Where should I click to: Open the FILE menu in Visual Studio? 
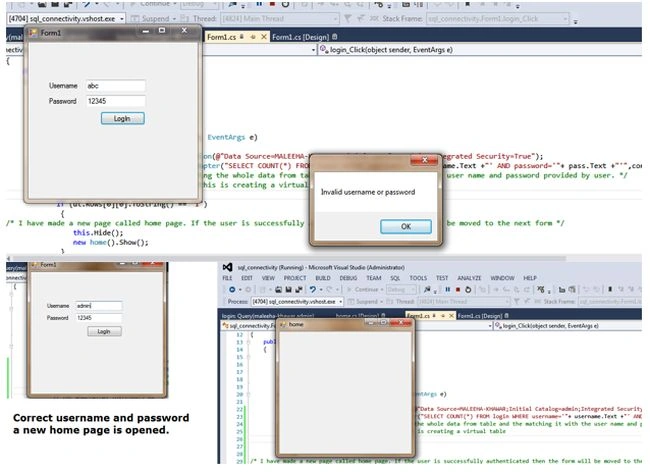click(x=227, y=278)
